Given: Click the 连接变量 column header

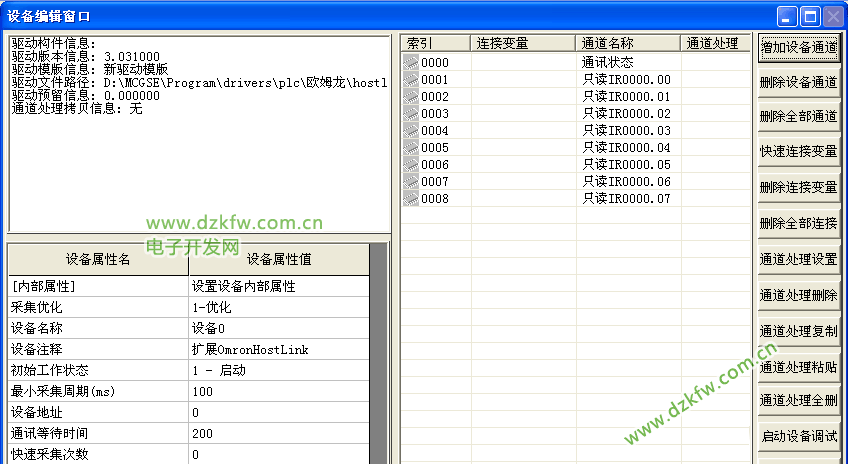Looking at the screenshot, I should click(524, 44).
